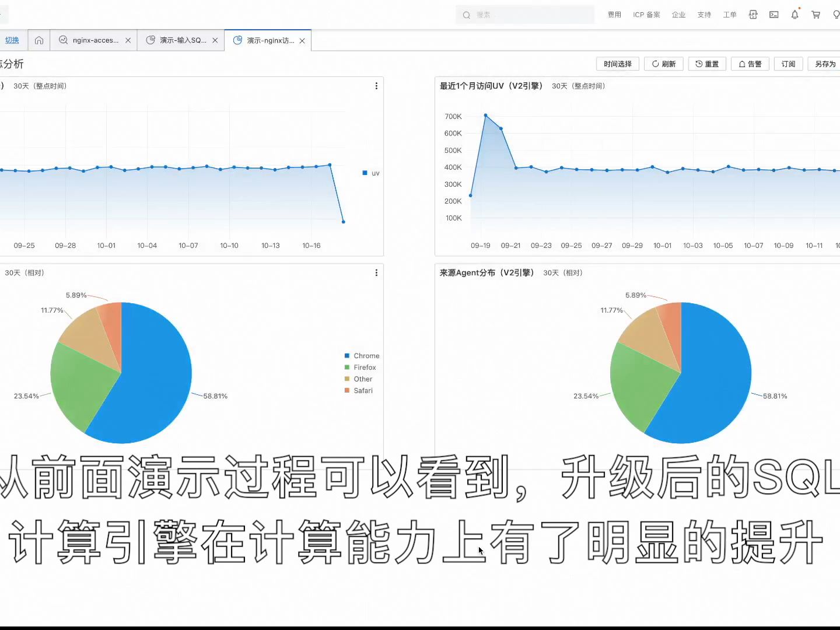The height and width of the screenshot is (630, 840).
Task: Open the API explorer icon in top bar
Action: coord(753,14)
